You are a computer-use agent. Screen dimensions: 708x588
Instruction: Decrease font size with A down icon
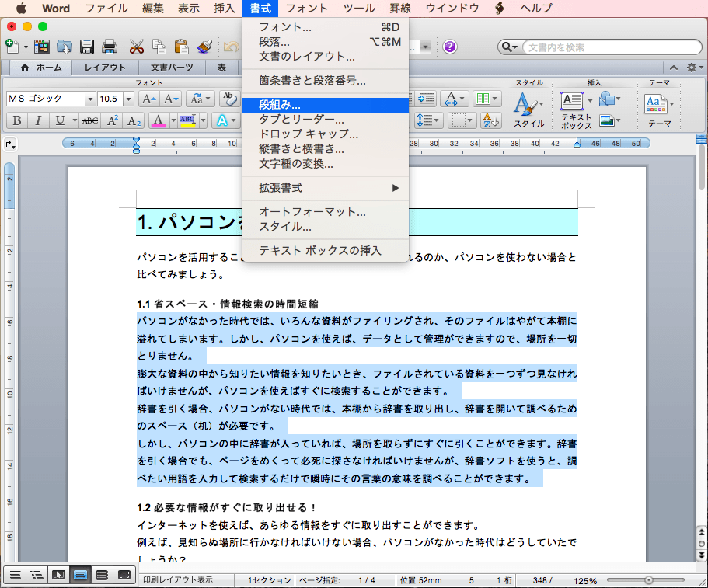tap(172, 99)
